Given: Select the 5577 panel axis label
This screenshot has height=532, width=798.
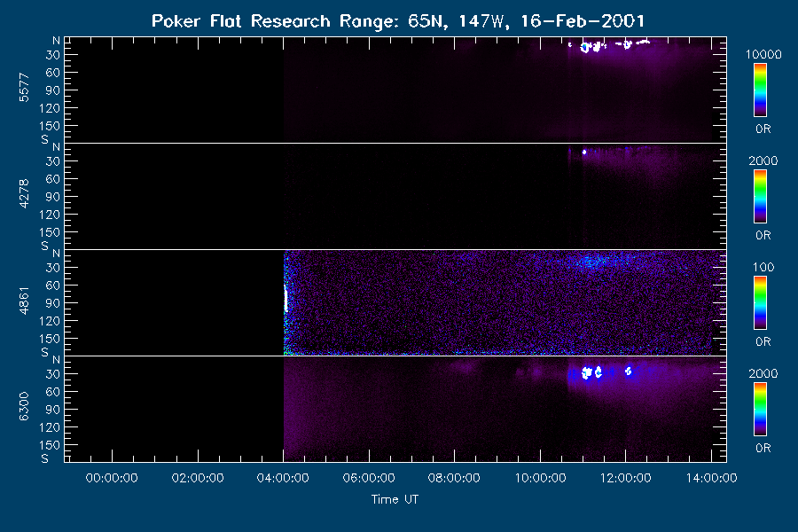Looking at the screenshot, I should click(24, 88).
